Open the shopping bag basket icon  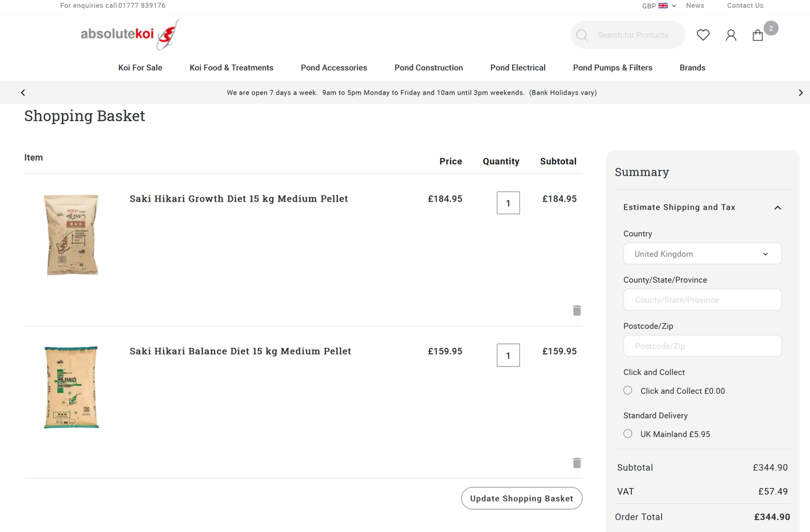(757, 35)
